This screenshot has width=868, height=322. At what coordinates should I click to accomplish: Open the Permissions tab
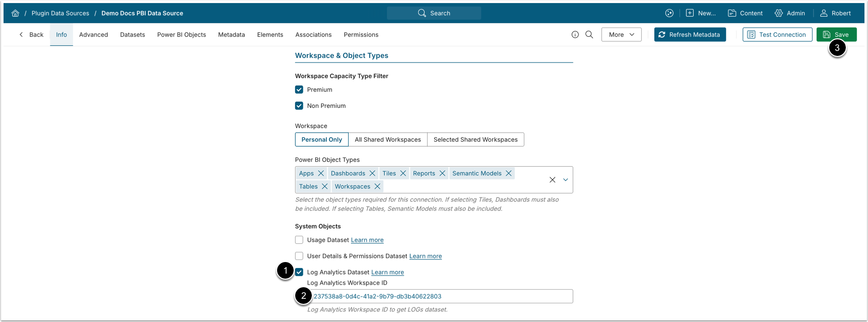pyautogui.click(x=361, y=35)
